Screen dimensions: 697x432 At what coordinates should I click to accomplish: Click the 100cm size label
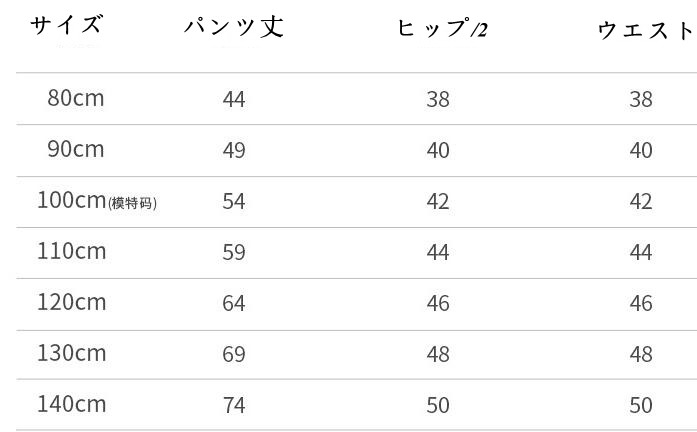pos(71,200)
